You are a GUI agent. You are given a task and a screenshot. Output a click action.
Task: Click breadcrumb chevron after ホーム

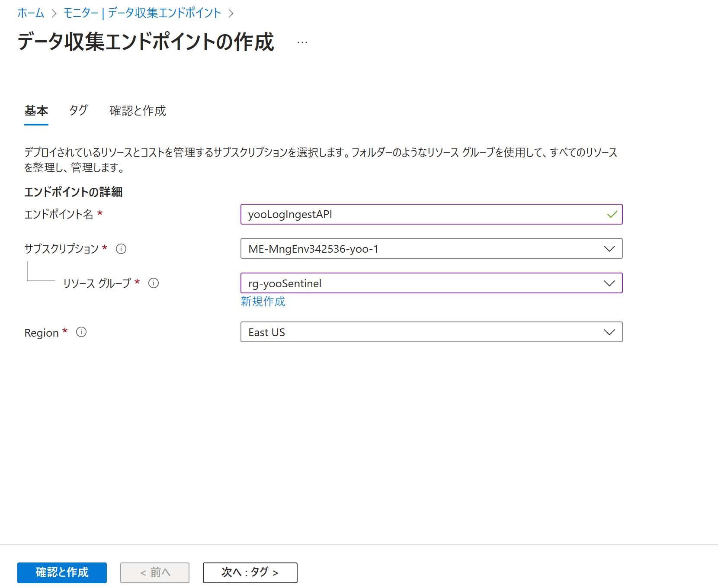click(54, 13)
